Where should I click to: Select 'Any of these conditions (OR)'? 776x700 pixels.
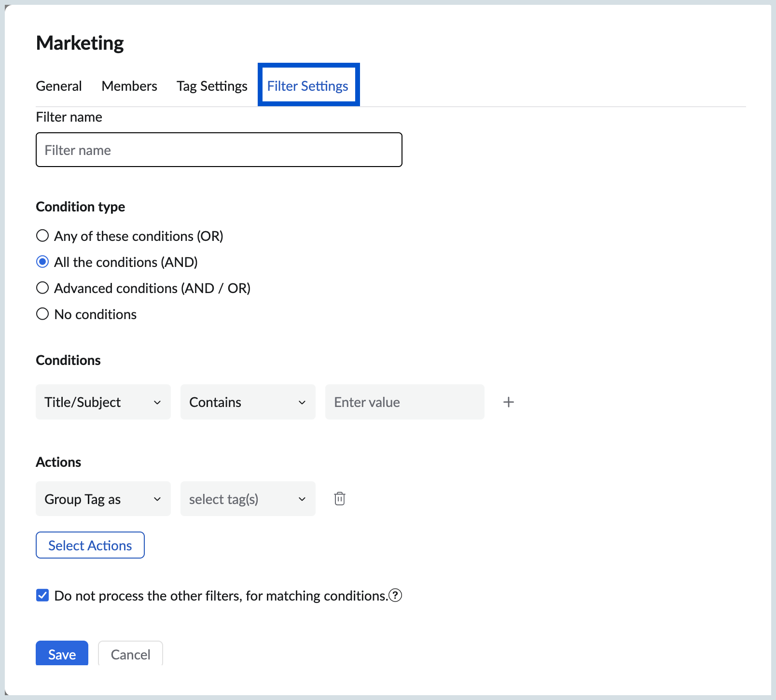tap(43, 236)
